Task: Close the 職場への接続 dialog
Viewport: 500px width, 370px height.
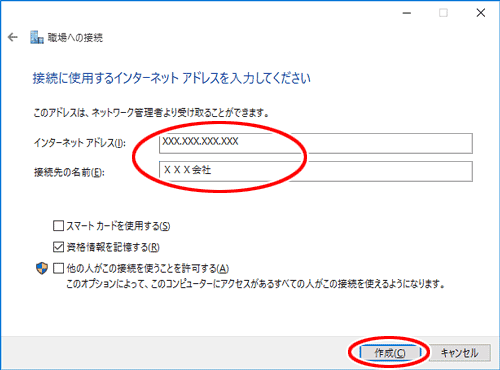Action: click(x=481, y=13)
